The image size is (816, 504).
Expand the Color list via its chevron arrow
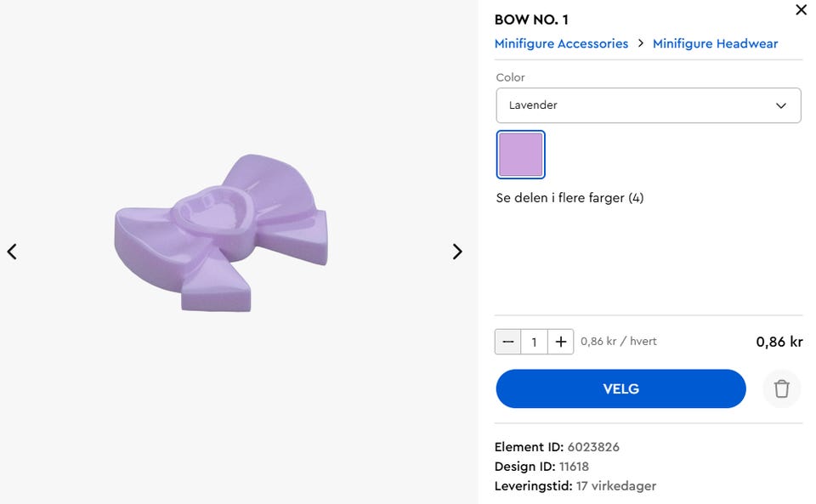coord(781,105)
